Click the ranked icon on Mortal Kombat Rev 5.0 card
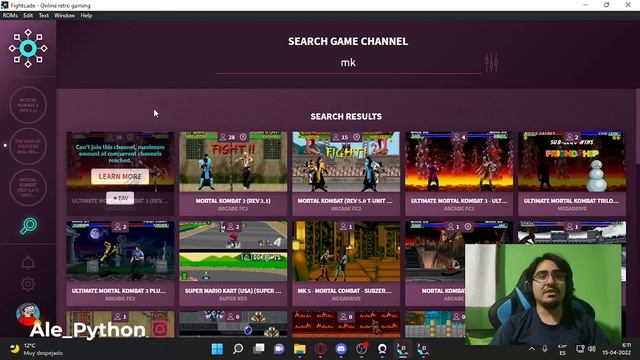Screen dimensions: 640x360 356,137
